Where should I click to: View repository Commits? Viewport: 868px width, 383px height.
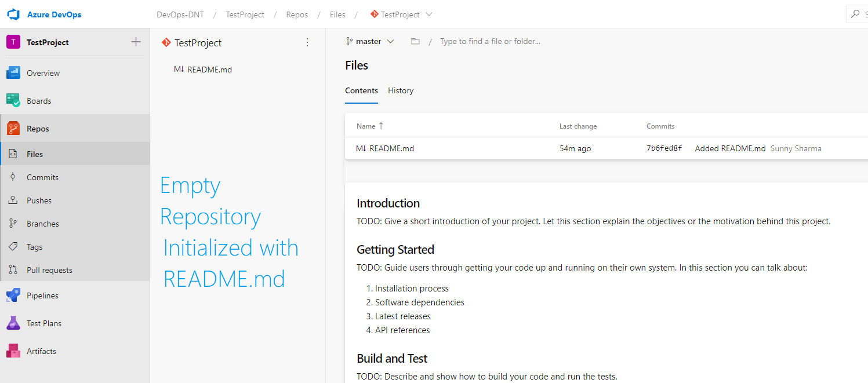pos(42,177)
